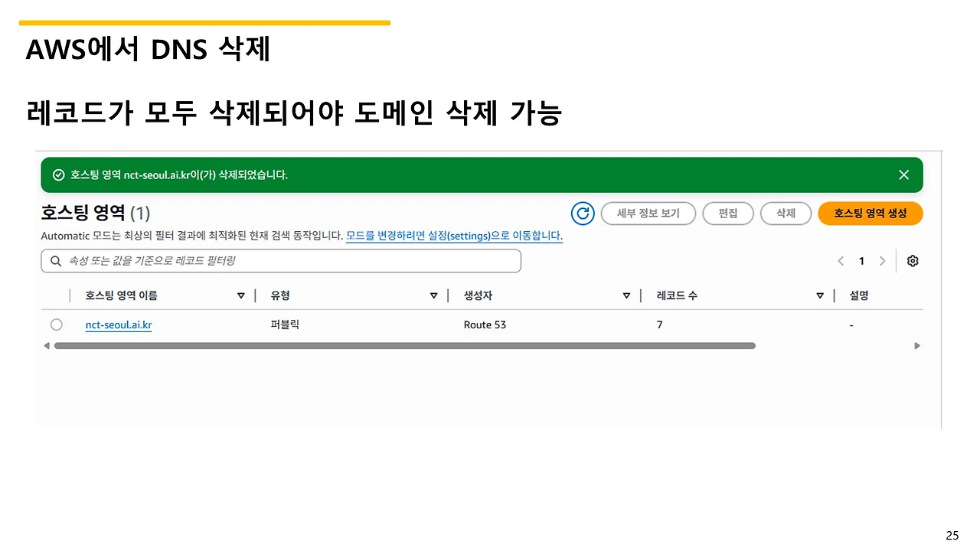Viewport: 980px width, 551px height.
Task: Click the left scroll arrow below the table
Action: [47, 345]
